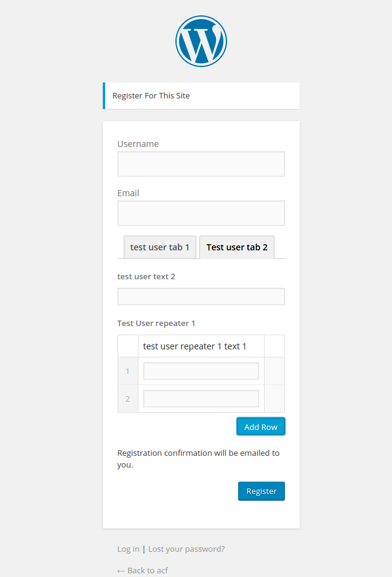This screenshot has width=392, height=577.
Task: Click Lost your password link
Action: point(186,549)
